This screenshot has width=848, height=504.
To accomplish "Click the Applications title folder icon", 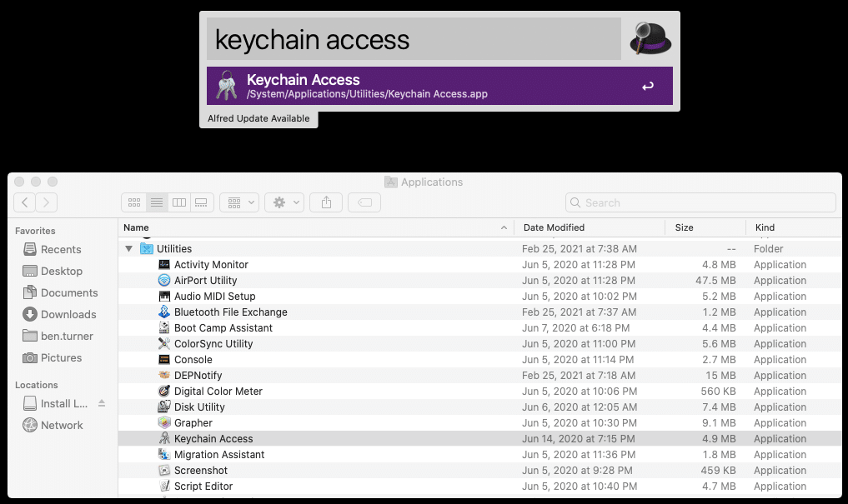I will click(x=391, y=182).
